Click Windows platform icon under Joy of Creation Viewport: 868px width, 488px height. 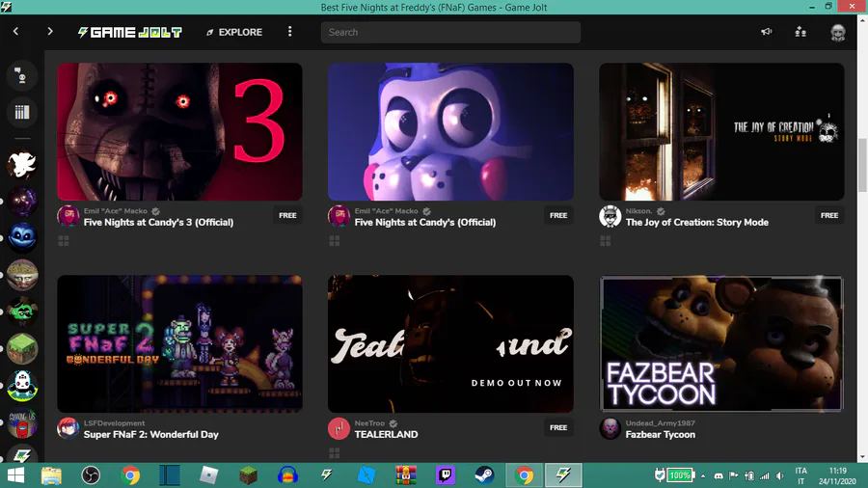click(x=606, y=241)
